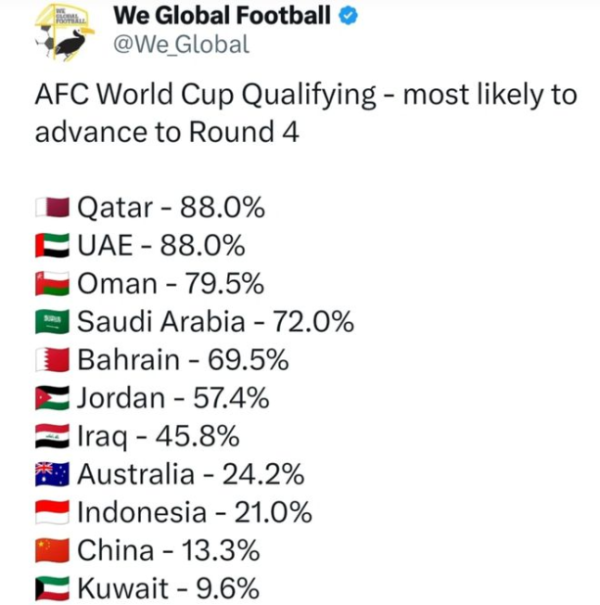Click the China flag icon
Image resolution: width=600 pixels, height=605 pixels.
pos(53,551)
